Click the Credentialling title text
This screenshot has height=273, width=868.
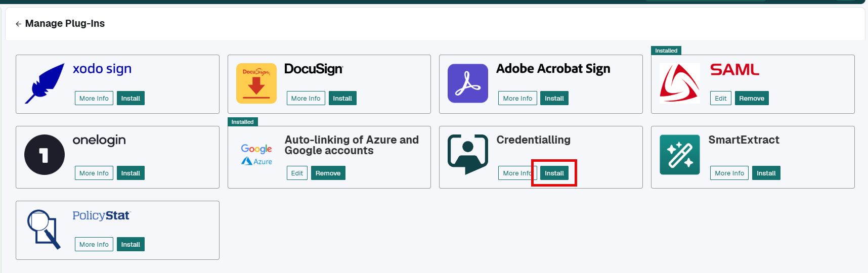point(534,140)
